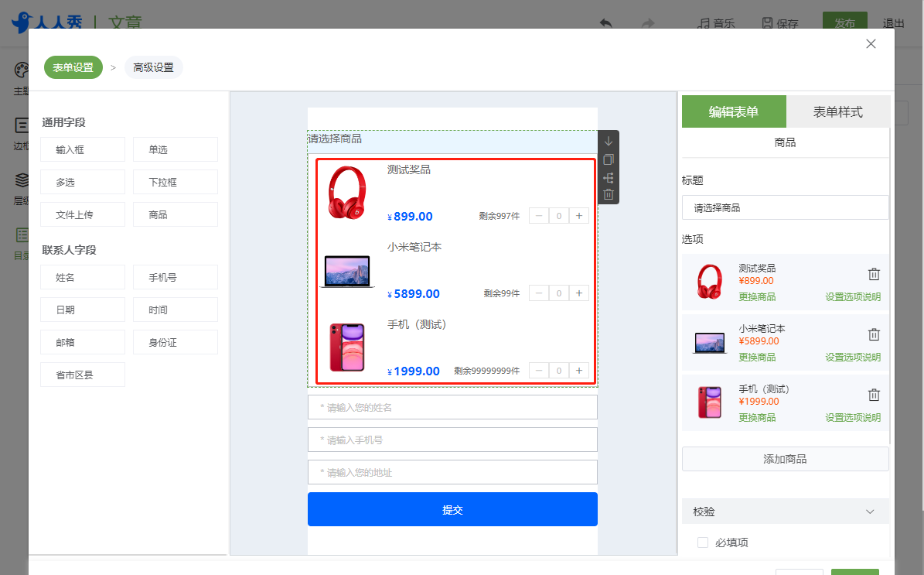Click 发布 publish button in top bar
The image size is (924, 575).
(x=844, y=22)
